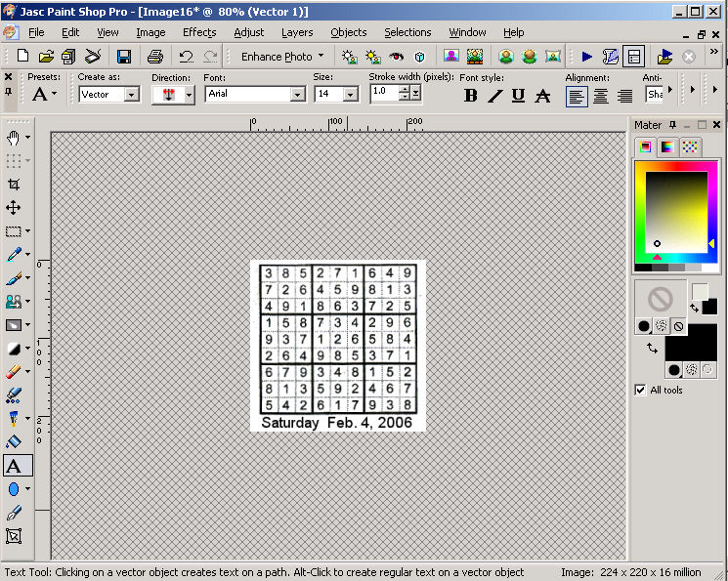728x581 pixels.
Task: Click the Print icon in toolbar
Action: pos(154,57)
